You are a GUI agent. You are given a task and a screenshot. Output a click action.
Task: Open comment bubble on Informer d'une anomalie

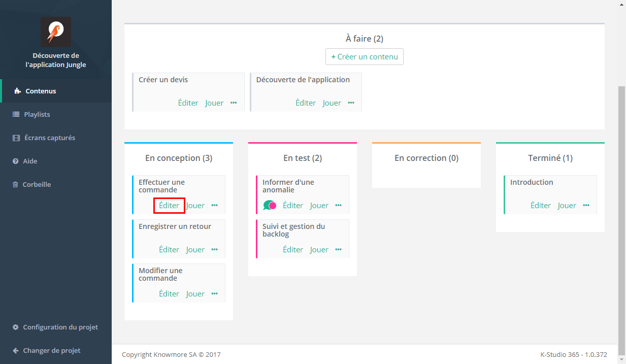coord(270,206)
